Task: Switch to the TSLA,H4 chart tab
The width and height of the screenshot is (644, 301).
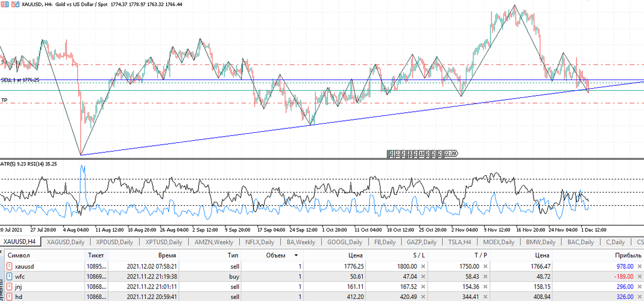Action: 460,242
